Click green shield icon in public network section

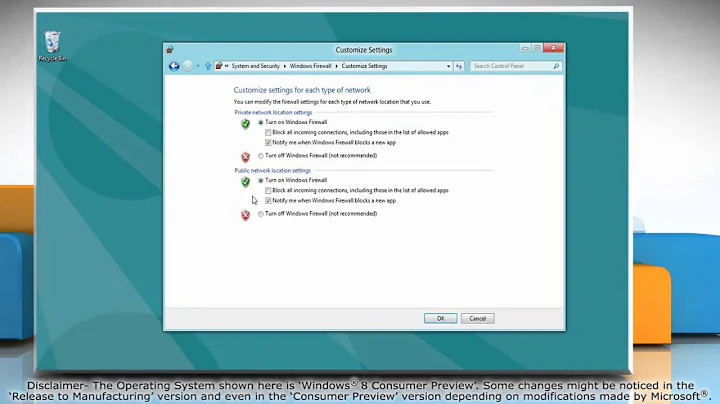tap(246, 182)
